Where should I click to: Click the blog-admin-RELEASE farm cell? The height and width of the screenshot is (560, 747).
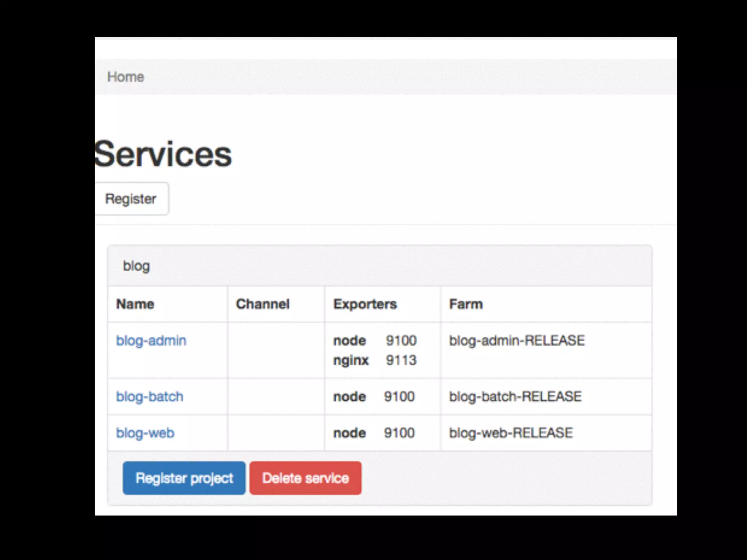click(516, 341)
